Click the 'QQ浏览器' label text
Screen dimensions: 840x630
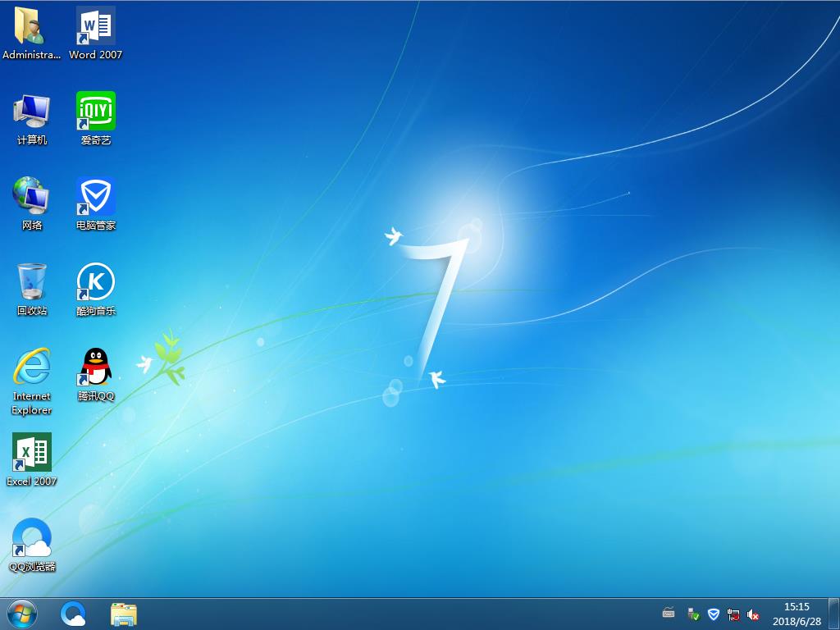coord(32,566)
